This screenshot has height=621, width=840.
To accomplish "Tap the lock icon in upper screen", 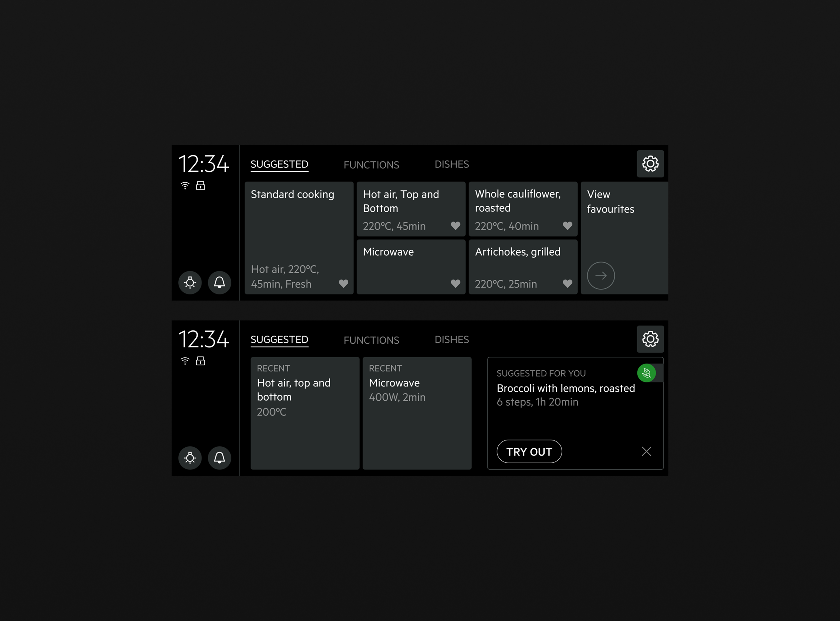I will [201, 185].
